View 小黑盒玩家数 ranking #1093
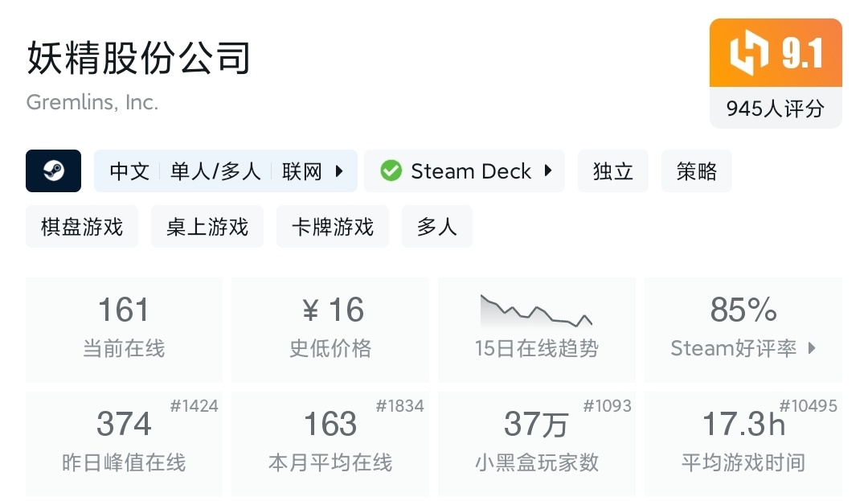Image resolution: width=868 pixels, height=501 pixels. coord(608,406)
